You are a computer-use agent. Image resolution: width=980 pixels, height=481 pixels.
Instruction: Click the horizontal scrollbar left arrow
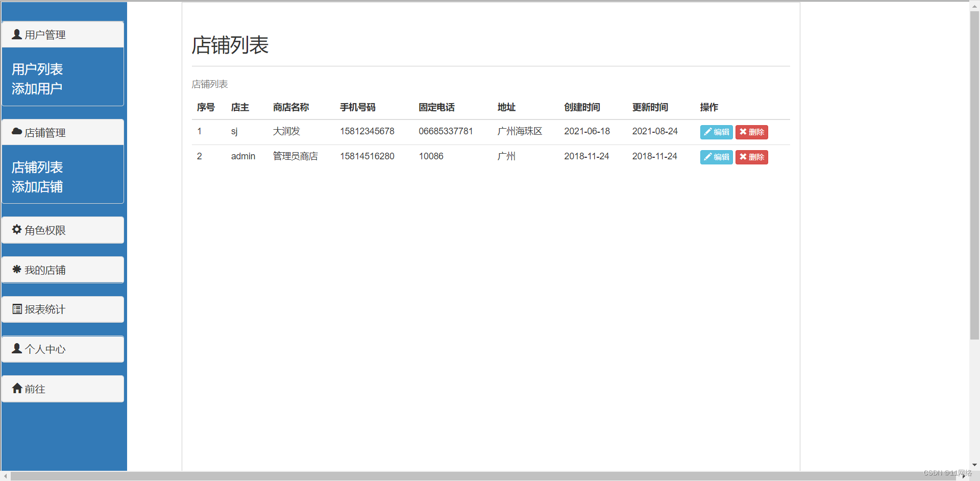pos(5,476)
